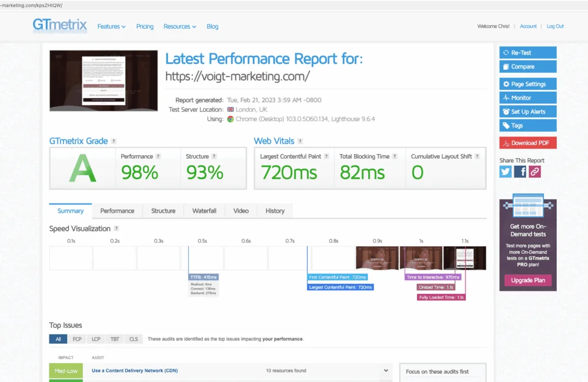Filter top issues by TBT
The height and width of the screenshot is (382, 588).
click(x=115, y=339)
